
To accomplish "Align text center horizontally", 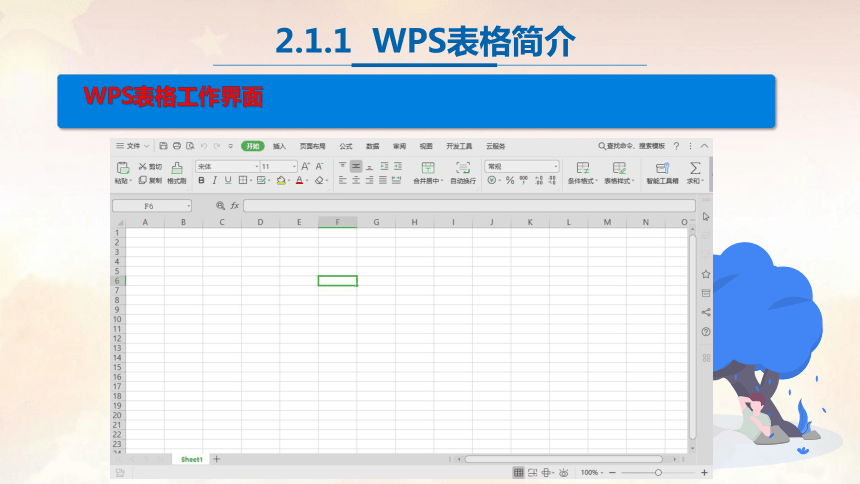I will (x=356, y=180).
